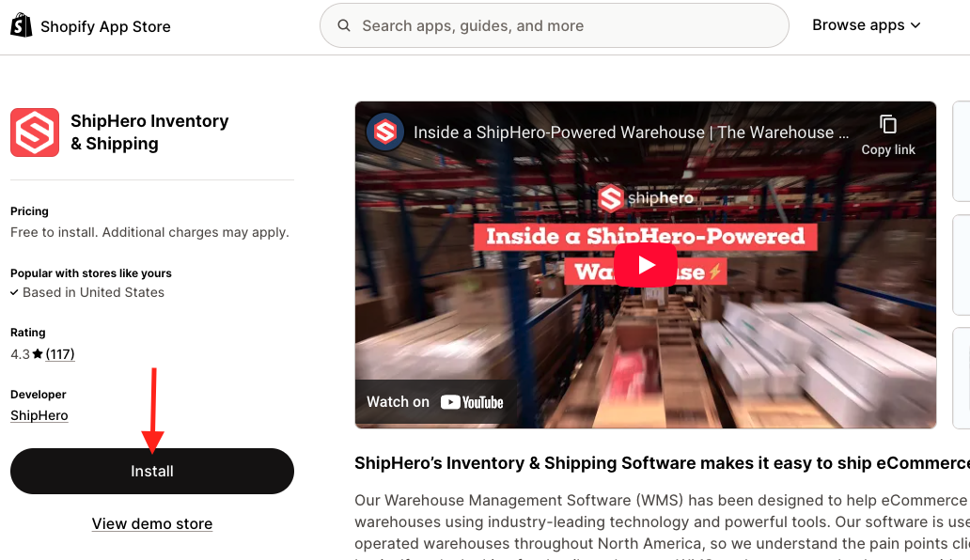This screenshot has height=560, width=970.
Task: Click the Copy link icon on video
Action: pos(887,125)
